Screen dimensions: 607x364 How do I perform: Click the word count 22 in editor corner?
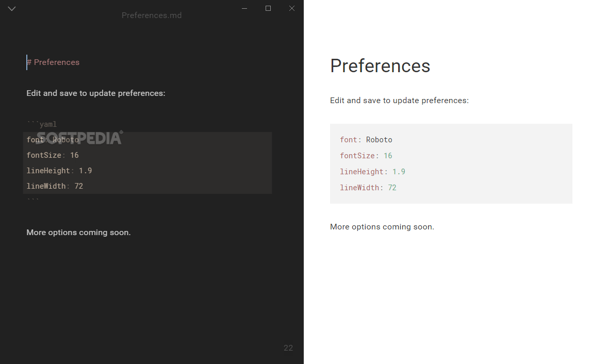(288, 348)
